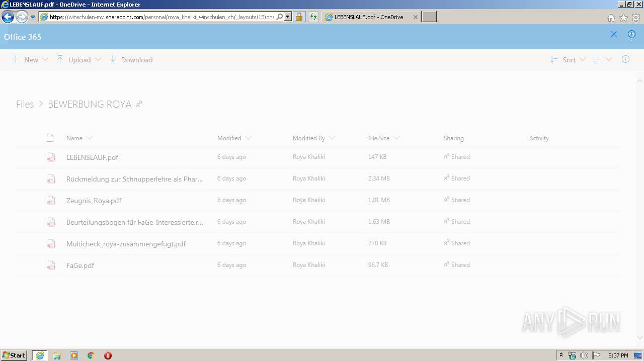Screen dimensions: 644x362
Task: Click the page refresh button
Action: 313,17
